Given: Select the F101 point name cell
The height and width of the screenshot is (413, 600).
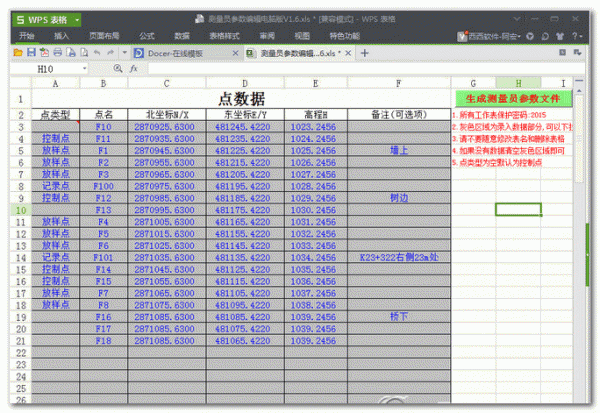Looking at the screenshot, I should [103, 258].
